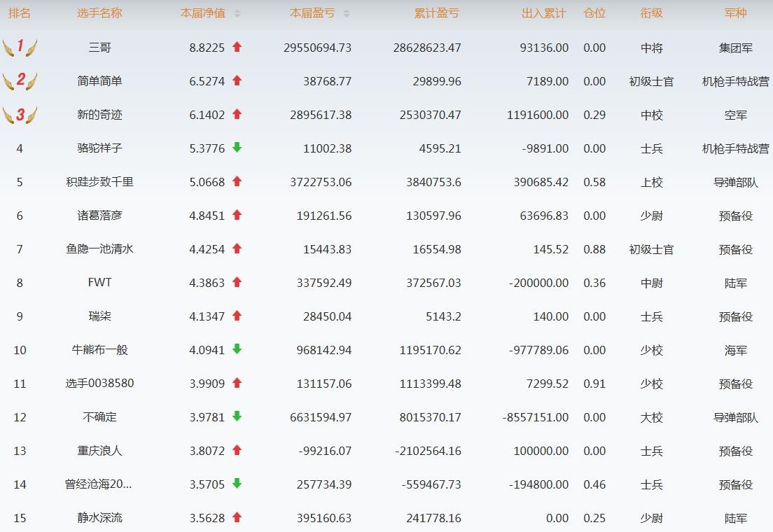Open player 新的奇迹 link
Image resolution: width=773 pixels, height=532 pixels.
[99, 115]
